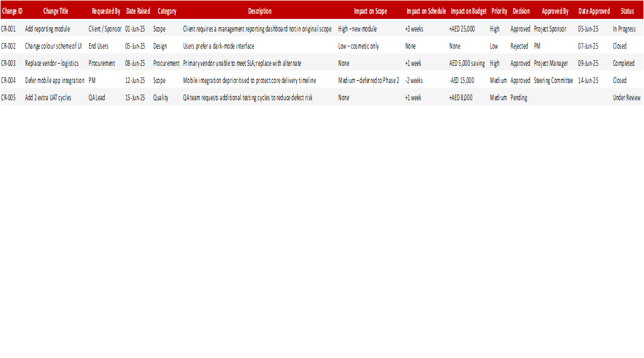Click the 'Under Review' status cell

pos(626,98)
